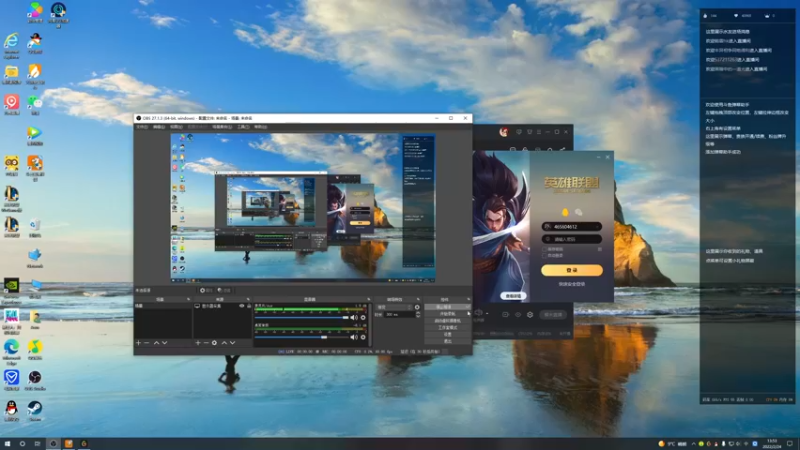Open the OBS Edit menu
This screenshot has width=800, height=450.
point(159,127)
